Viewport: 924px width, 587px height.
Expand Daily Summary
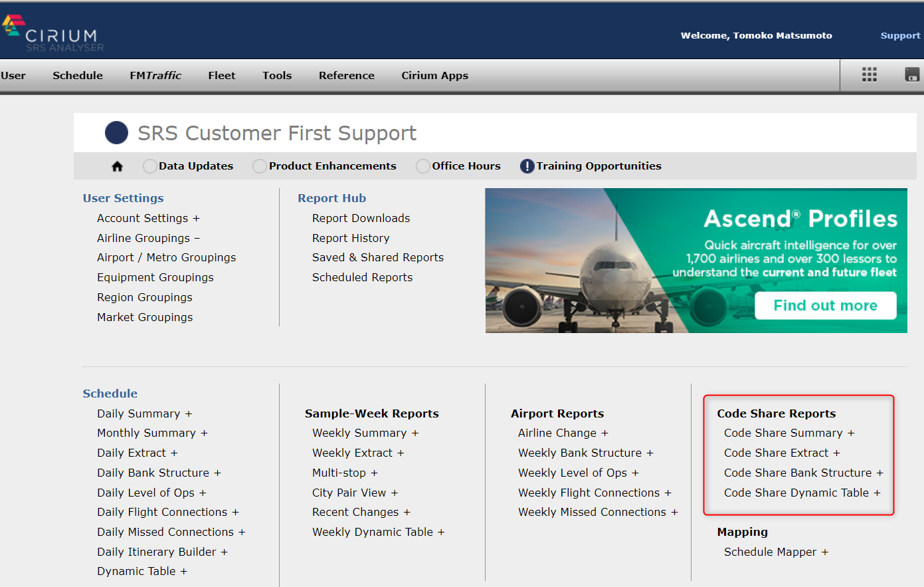point(145,413)
